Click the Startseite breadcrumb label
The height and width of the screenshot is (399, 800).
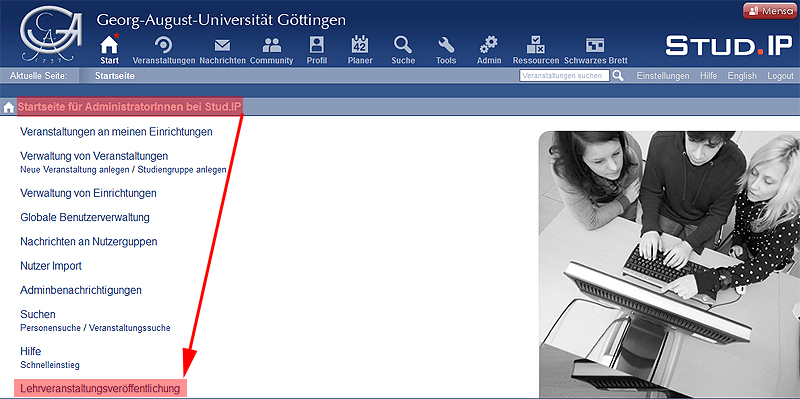(x=114, y=76)
